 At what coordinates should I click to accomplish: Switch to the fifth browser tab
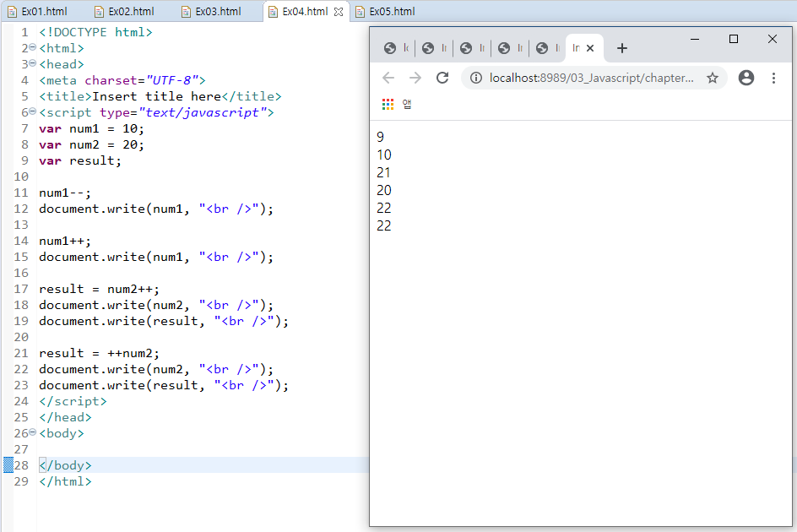point(547,48)
